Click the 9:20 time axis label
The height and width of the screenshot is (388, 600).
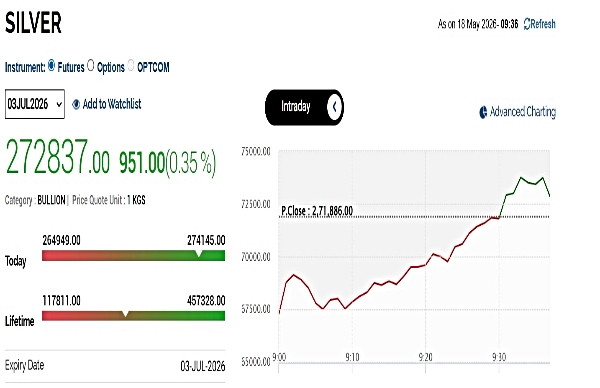425,357
